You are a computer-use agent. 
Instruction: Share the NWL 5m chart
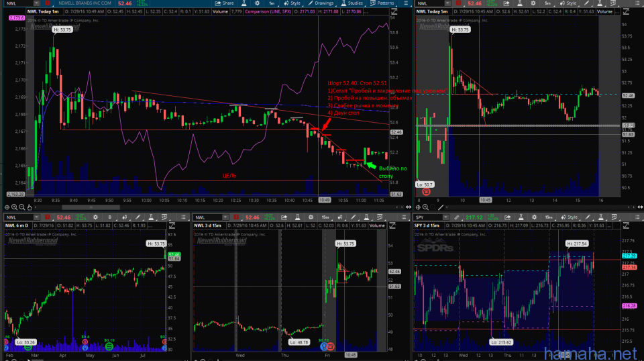[x=506, y=3]
